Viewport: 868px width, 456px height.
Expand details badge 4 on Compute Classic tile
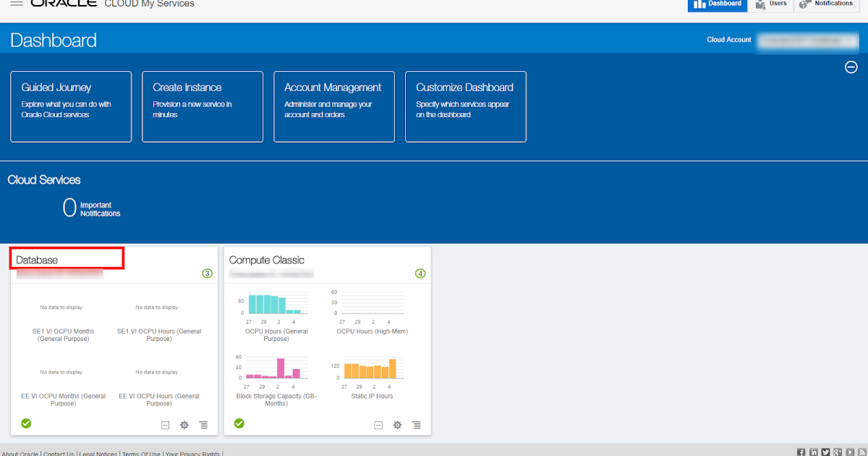[420, 273]
